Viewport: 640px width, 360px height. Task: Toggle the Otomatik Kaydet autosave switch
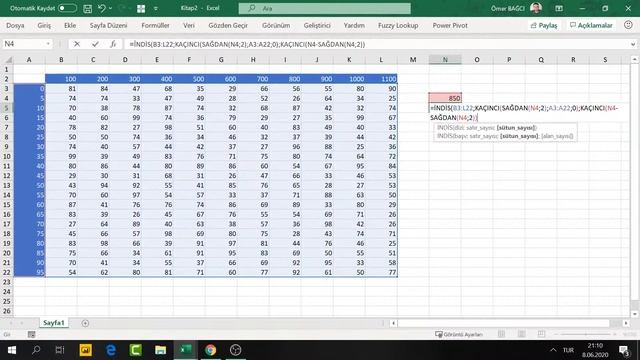pos(67,8)
